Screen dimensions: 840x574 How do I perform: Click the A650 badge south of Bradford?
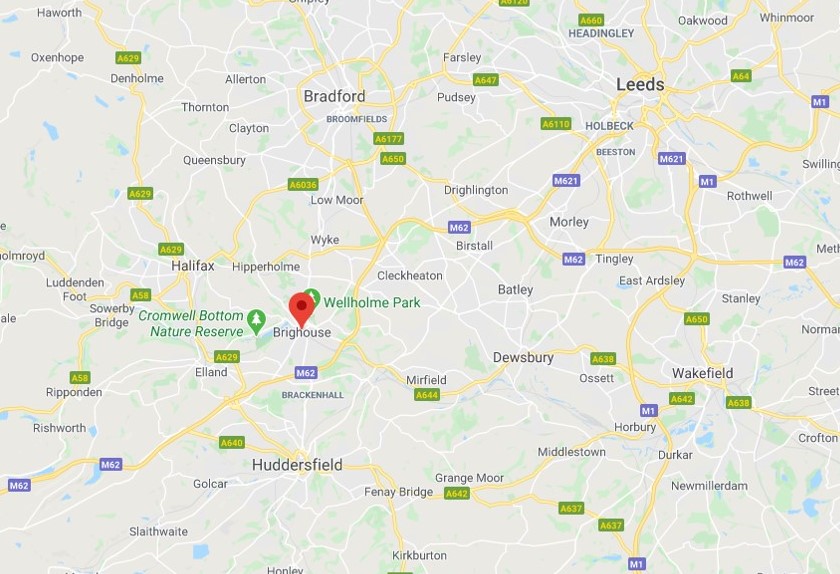point(393,159)
